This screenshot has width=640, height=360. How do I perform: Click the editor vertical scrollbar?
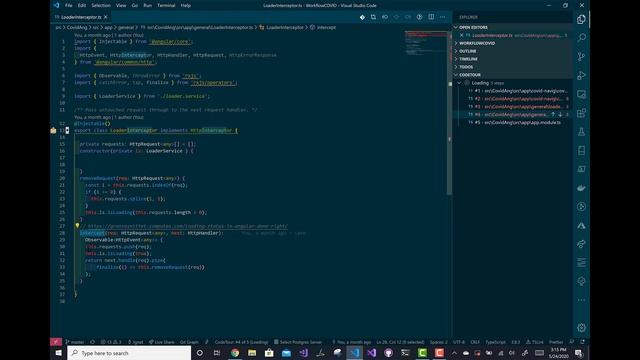[450, 112]
